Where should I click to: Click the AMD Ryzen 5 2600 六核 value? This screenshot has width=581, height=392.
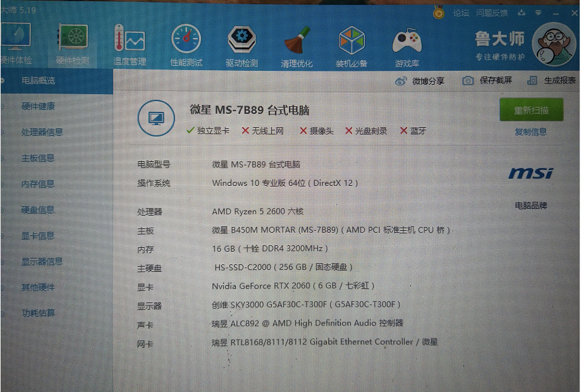pos(257,211)
